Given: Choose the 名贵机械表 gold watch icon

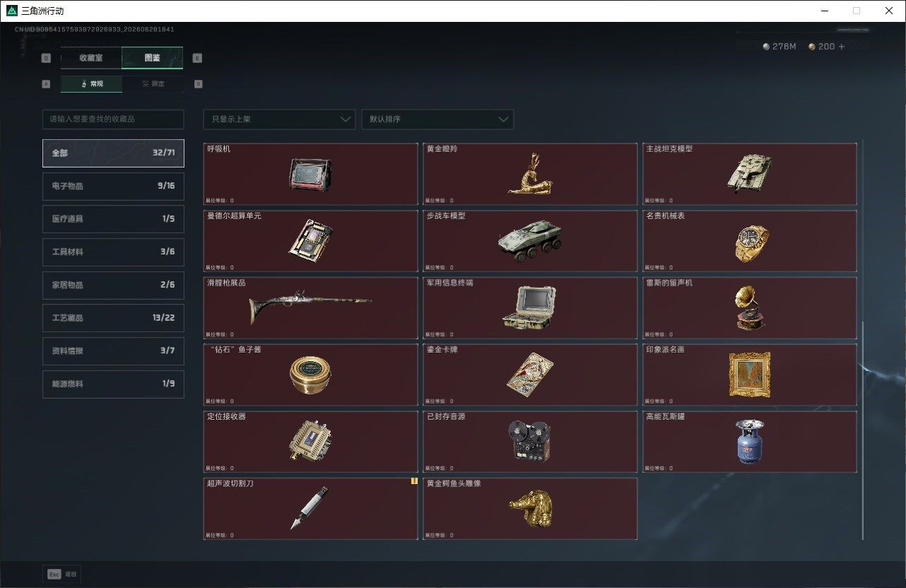Looking at the screenshot, I should pyautogui.click(x=751, y=242).
